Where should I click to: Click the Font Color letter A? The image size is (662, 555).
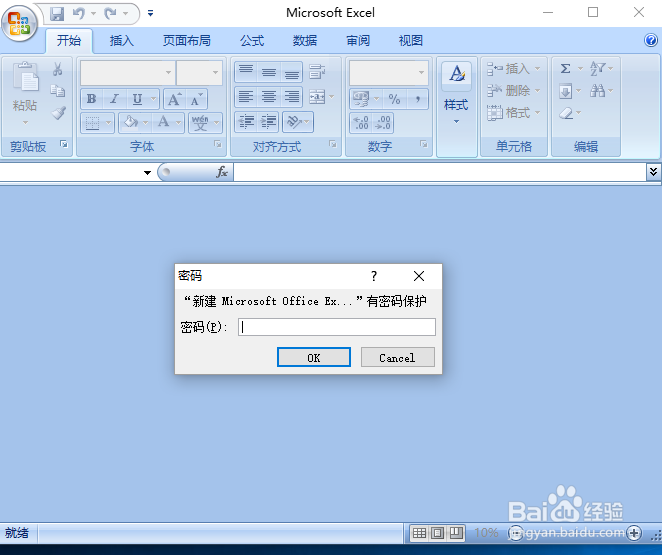point(163,122)
